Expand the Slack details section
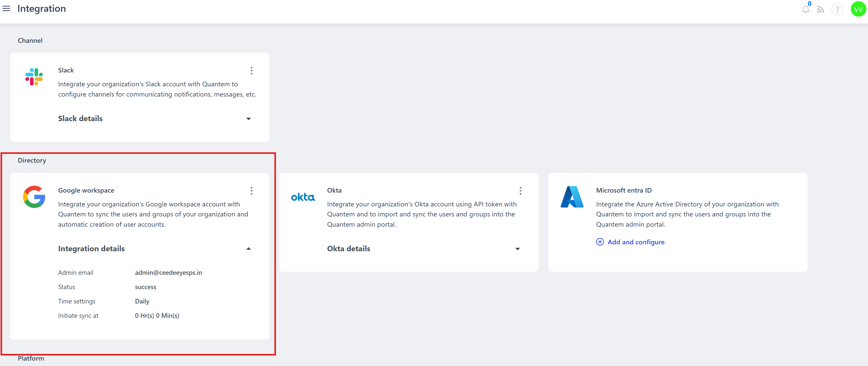This screenshot has height=366, width=868. coord(248,119)
